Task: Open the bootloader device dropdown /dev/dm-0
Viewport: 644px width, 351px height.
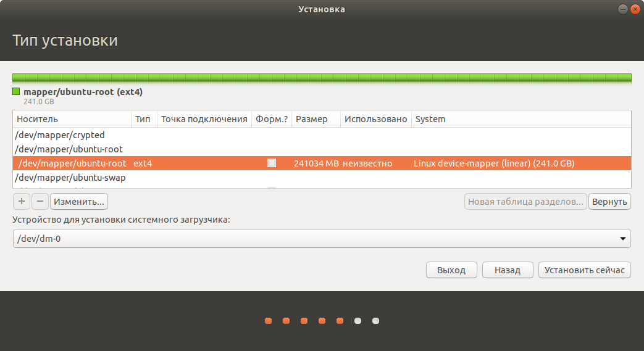Action: click(x=321, y=238)
